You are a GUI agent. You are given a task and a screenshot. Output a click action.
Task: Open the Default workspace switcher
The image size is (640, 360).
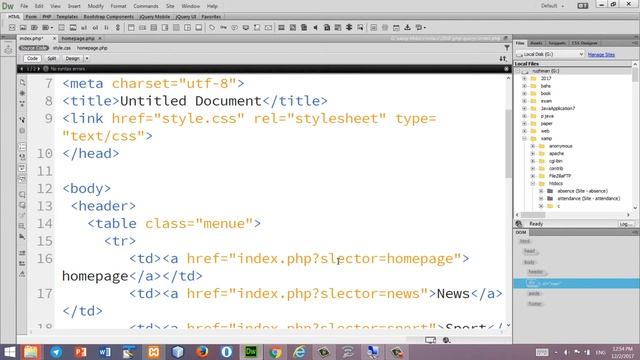point(553,6)
